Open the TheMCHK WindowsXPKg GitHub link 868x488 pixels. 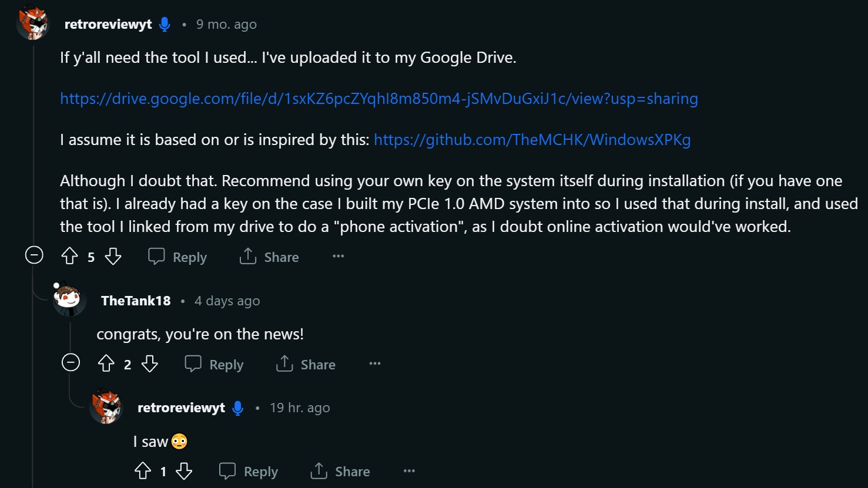click(532, 140)
